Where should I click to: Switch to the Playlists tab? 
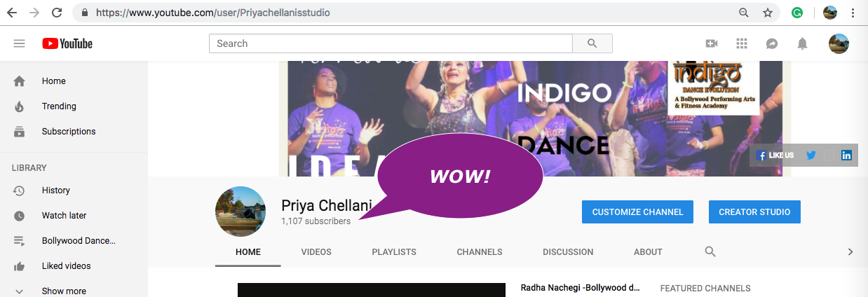pos(394,252)
